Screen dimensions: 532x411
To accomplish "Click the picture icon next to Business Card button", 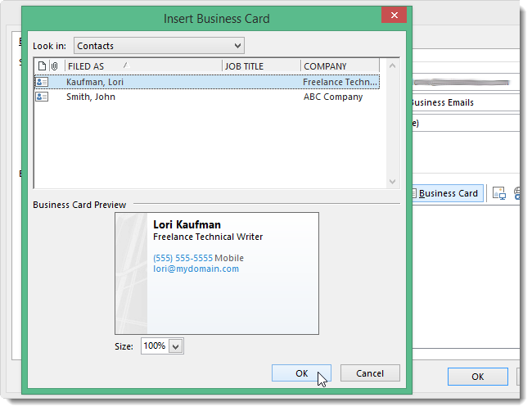I will click(x=498, y=193).
